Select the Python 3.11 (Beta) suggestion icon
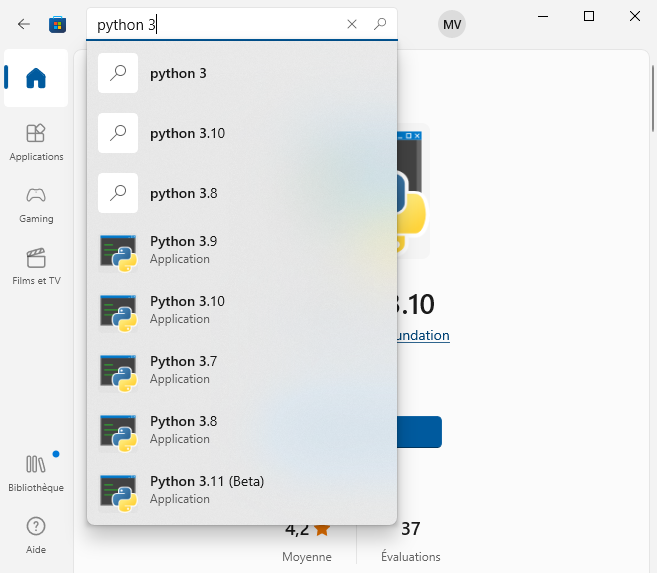The image size is (657, 573). [118, 493]
